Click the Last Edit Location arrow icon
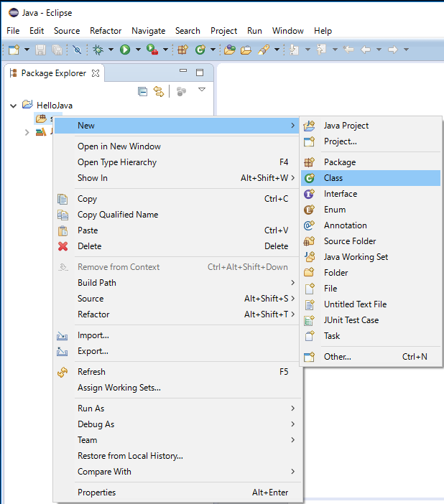444x504 pixels. 348,50
